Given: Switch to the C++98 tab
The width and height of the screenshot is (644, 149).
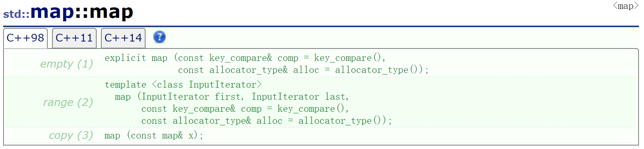Looking at the screenshot, I should (25, 38).
